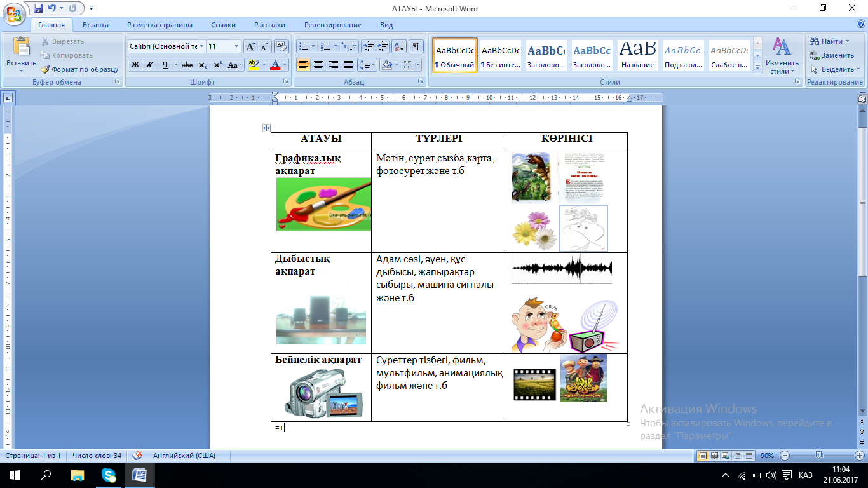The height and width of the screenshot is (488, 868).
Task: Click the zoom slider in status bar
Action: [819, 456]
